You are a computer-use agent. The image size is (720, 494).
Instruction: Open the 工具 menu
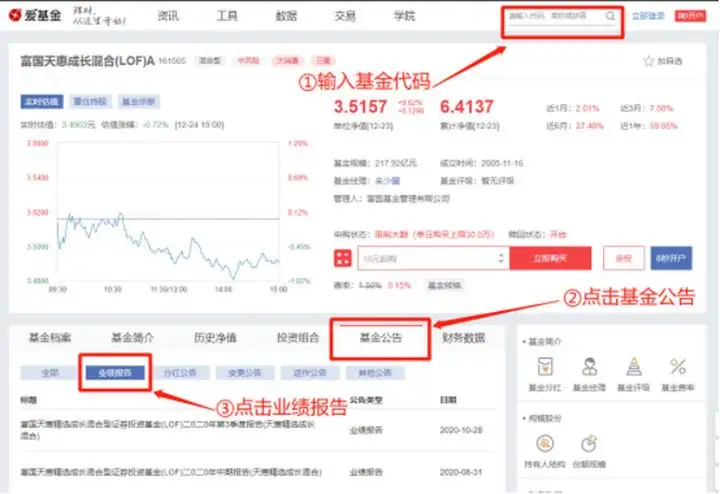pos(227,16)
